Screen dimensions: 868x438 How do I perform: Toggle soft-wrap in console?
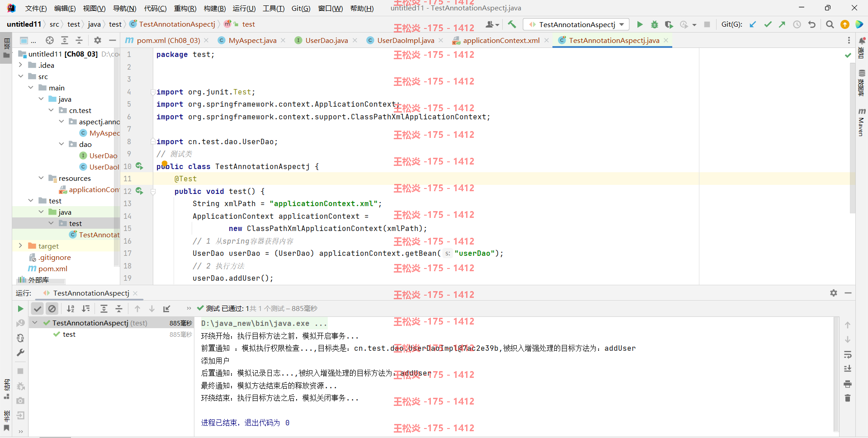click(848, 354)
